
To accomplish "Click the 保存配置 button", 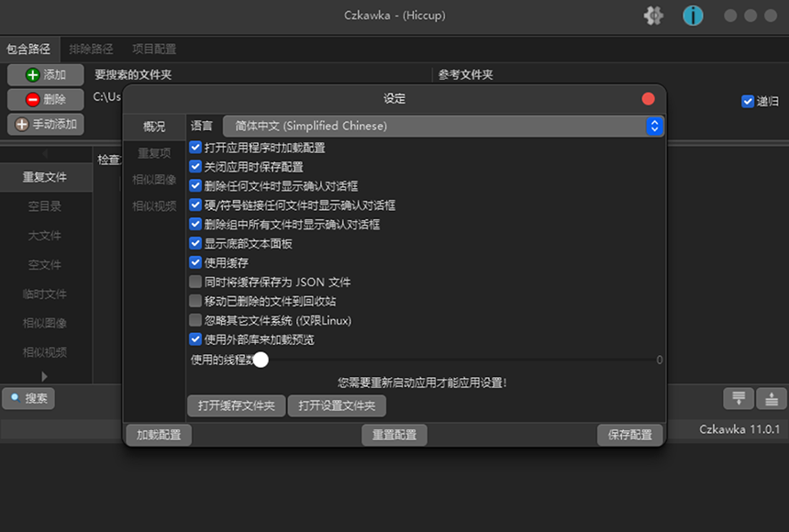I will 629,436.
